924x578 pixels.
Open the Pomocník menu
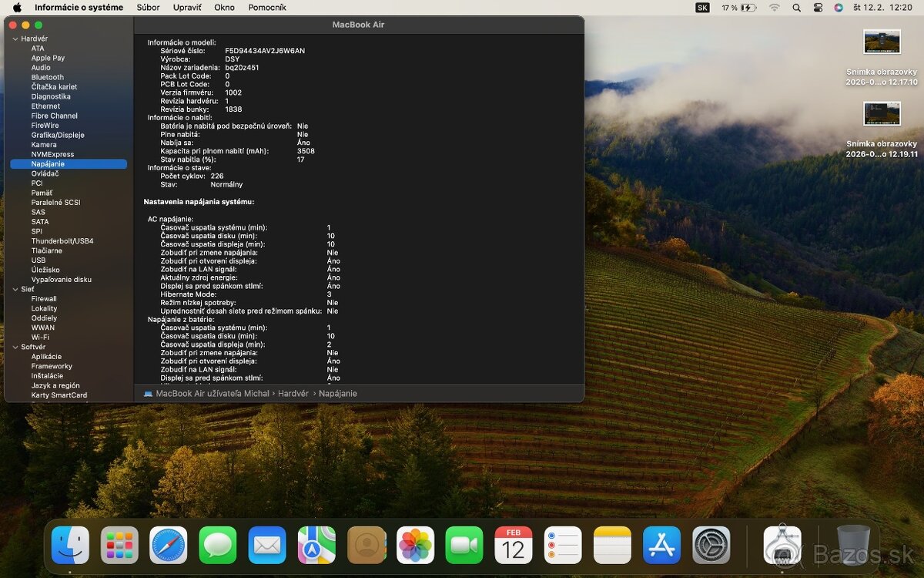coord(267,7)
